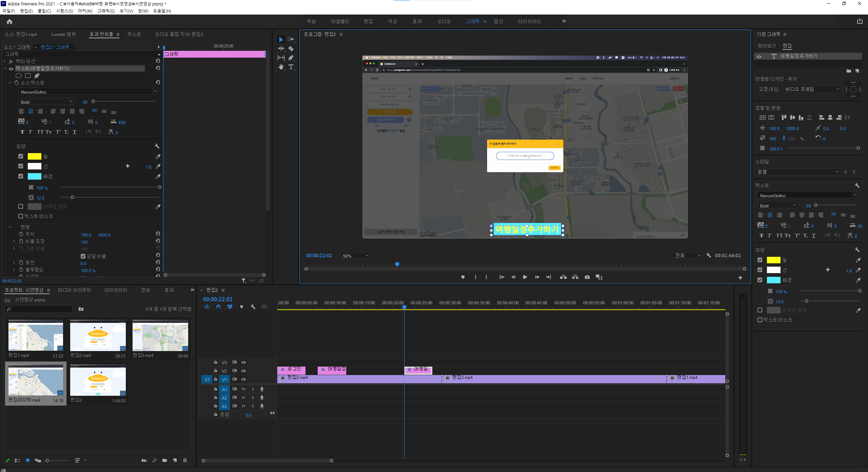
Task: Click cyan background swatch in Essential Graphics
Action: pos(773,280)
